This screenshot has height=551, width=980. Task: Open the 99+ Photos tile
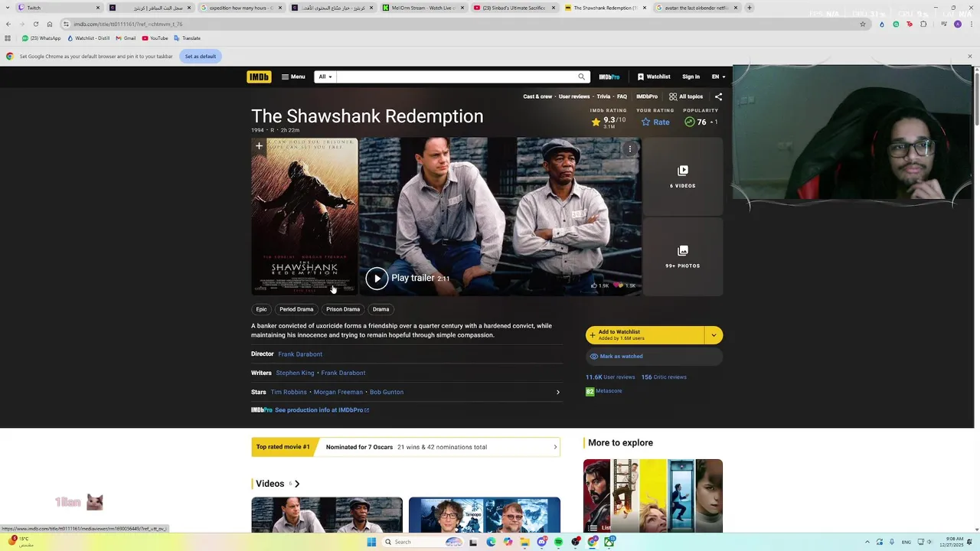click(682, 256)
